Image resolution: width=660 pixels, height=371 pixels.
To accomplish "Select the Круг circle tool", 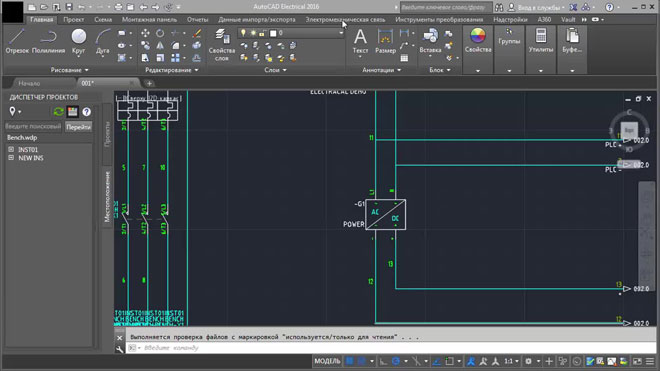I will [x=78, y=41].
